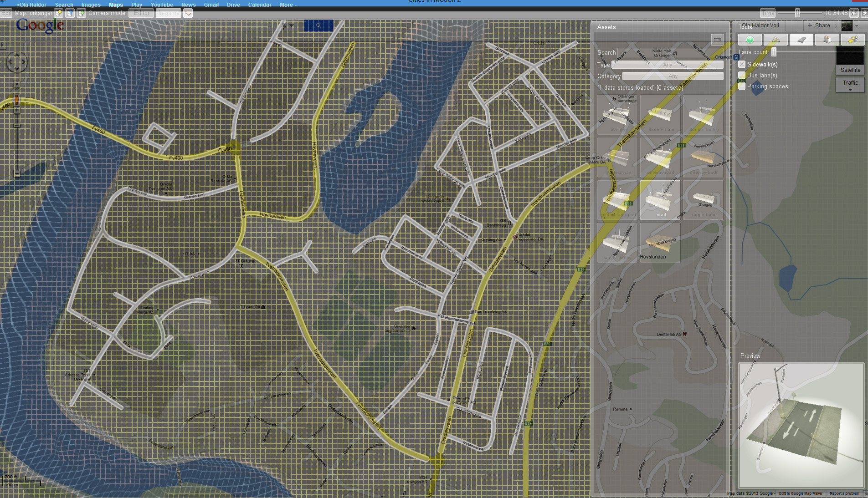The image size is (868, 498).
Task: Open the Category dropdown set to Any
Action: point(673,76)
